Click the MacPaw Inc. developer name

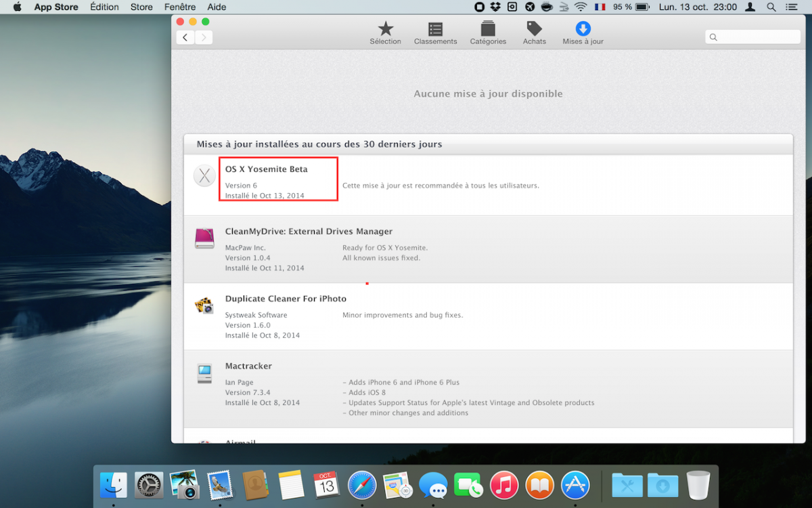246,248
